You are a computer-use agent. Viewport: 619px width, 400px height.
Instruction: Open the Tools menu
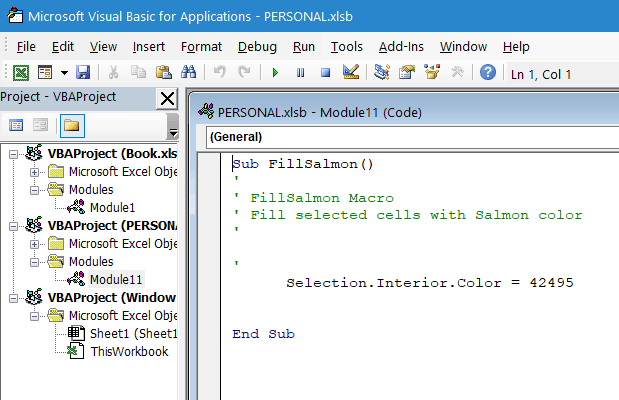(347, 47)
